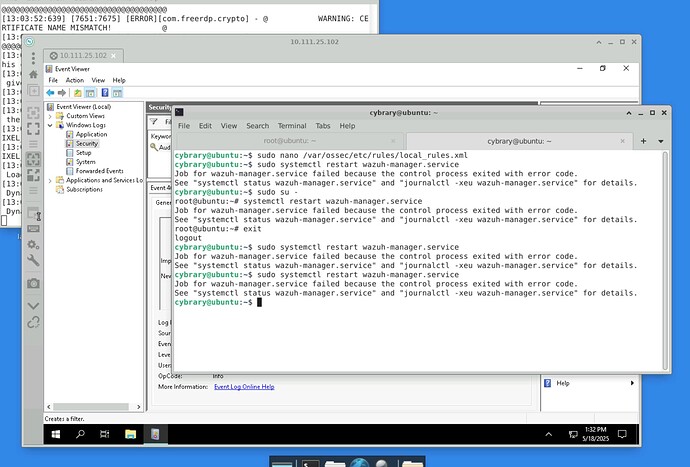Open Remmina three-dot menu in sidebar
Viewport: 690px width, 467px height.
click(x=33, y=58)
